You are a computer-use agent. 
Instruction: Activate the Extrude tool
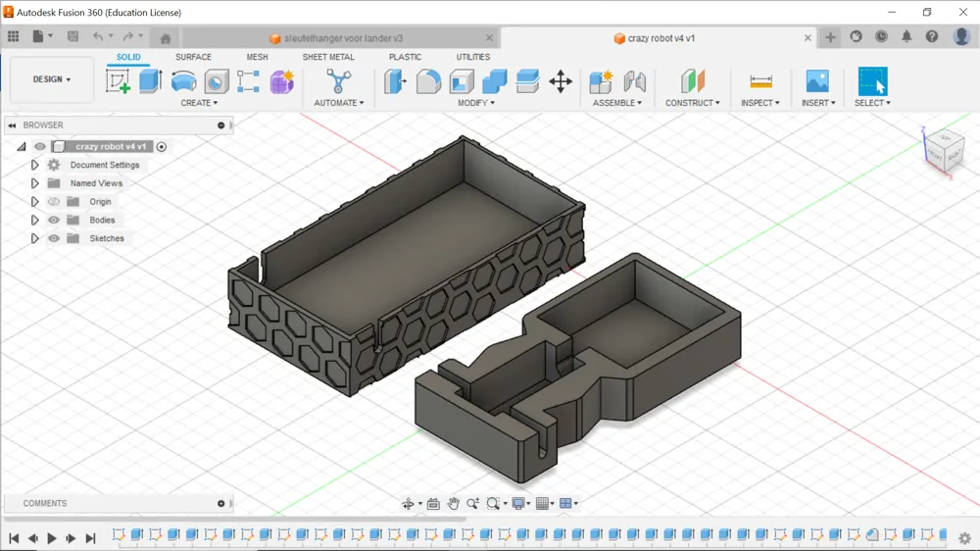click(x=151, y=81)
